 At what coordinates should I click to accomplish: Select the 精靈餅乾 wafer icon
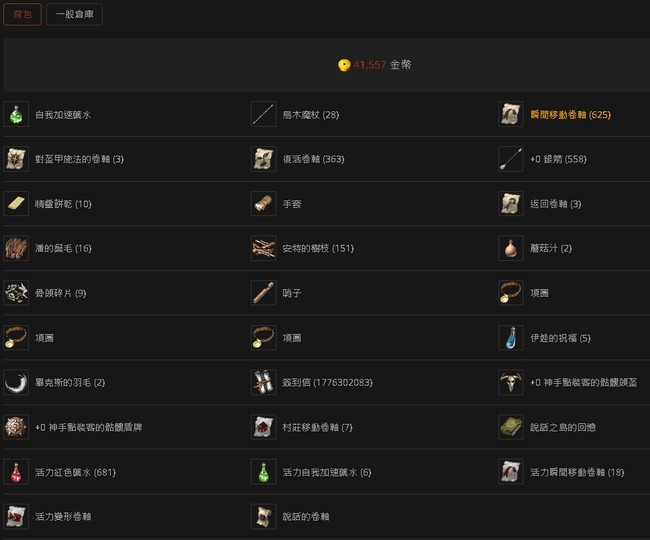[16, 203]
